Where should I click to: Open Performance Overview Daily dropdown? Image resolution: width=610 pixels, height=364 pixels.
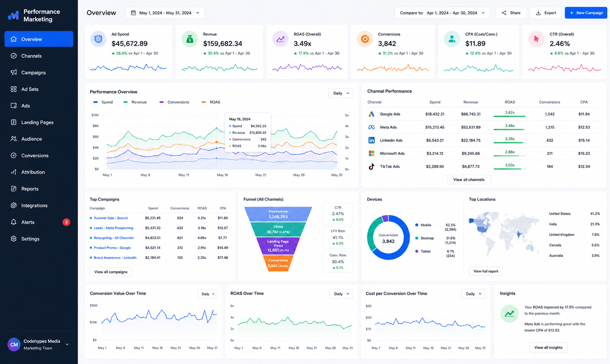pyautogui.click(x=341, y=93)
